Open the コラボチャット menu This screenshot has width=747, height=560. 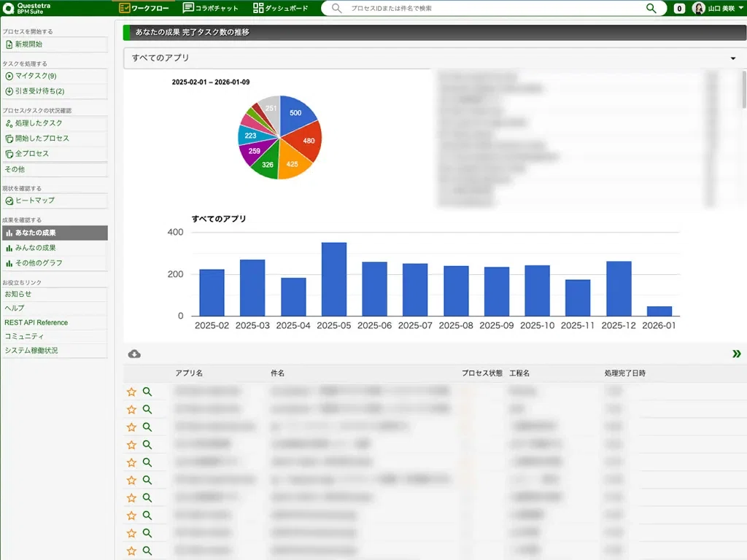coord(211,8)
